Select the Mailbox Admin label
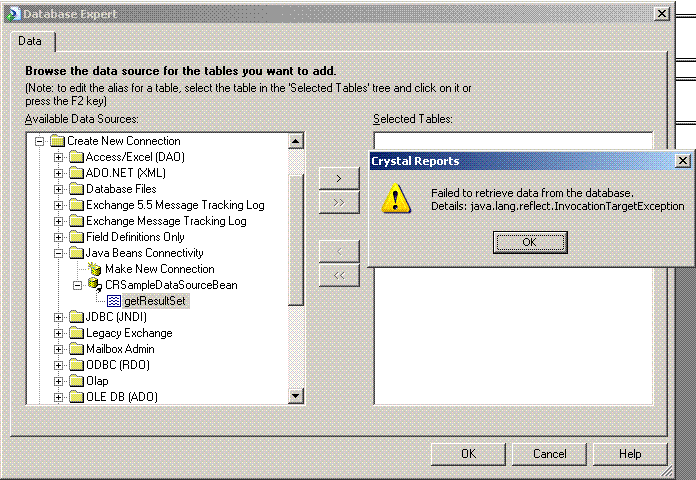 (x=120, y=349)
